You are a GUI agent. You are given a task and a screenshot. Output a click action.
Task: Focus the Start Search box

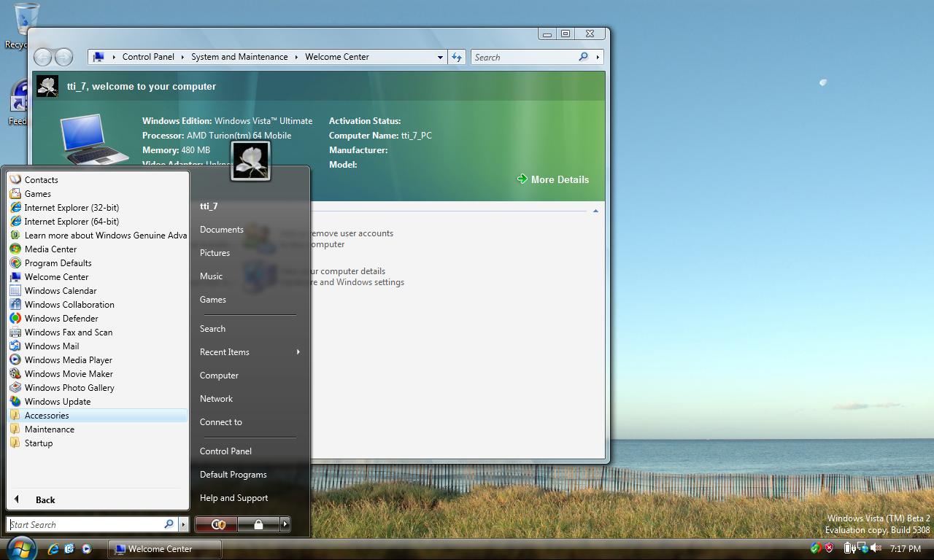point(86,524)
